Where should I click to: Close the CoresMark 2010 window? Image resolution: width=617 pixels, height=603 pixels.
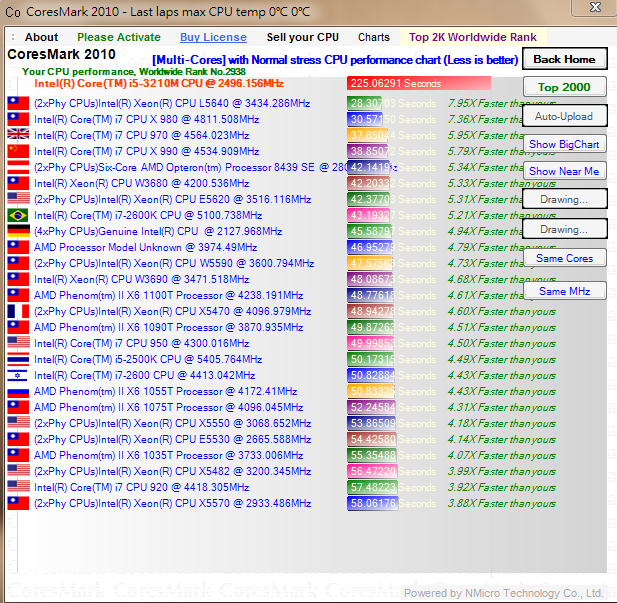pyautogui.click(x=595, y=7)
